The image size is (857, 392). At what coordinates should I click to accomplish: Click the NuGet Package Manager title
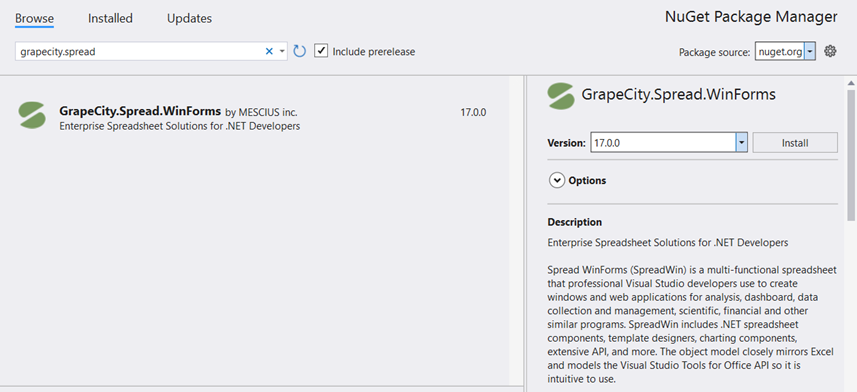(x=751, y=17)
